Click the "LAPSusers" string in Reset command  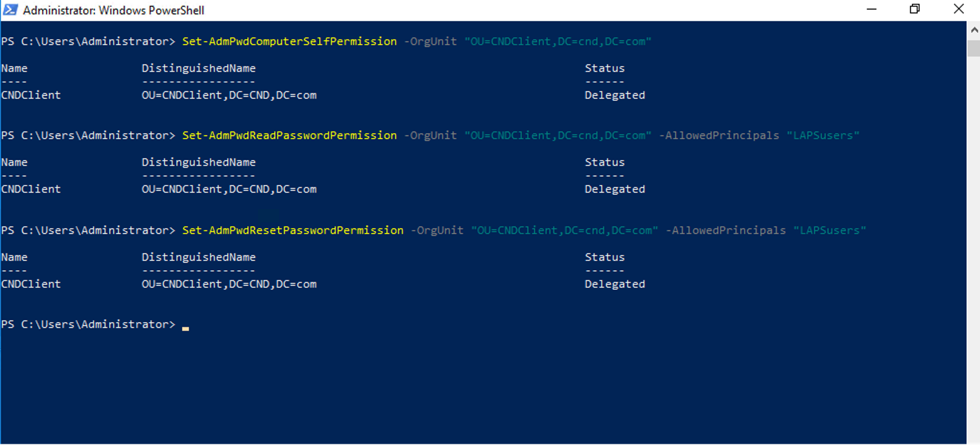click(x=830, y=230)
